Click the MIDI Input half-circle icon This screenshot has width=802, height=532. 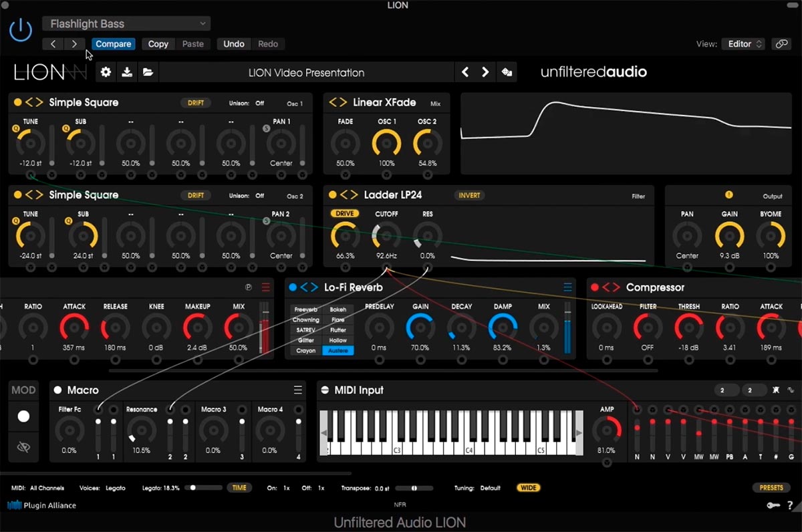coord(325,390)
